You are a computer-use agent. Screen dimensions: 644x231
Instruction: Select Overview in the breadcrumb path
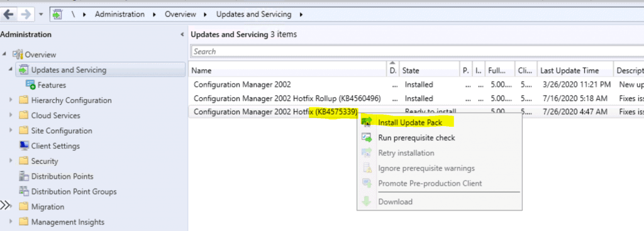click(x=180, y=14)
